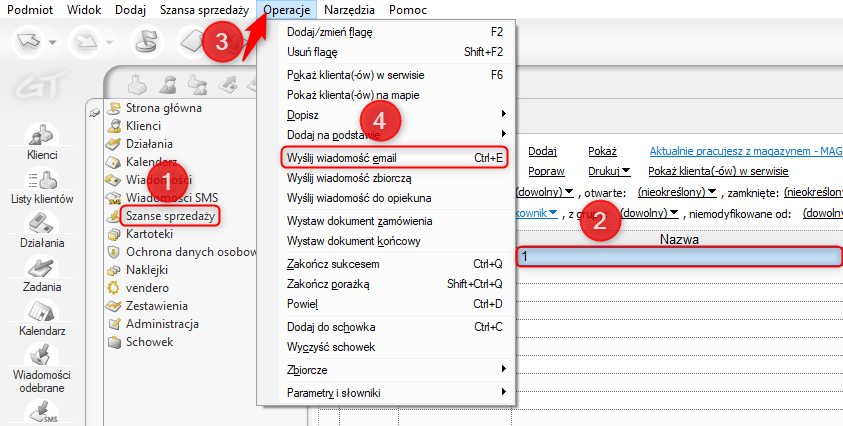Open the otwarte (nieokreślony) filter dropdown
Screen dimensions: 843x426
tap(674, 192)
